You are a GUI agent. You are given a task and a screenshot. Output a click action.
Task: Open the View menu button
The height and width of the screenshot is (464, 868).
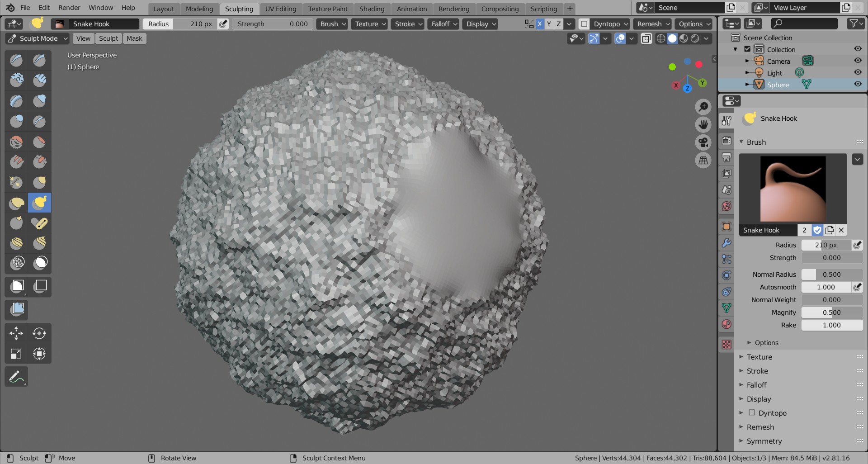83,38
